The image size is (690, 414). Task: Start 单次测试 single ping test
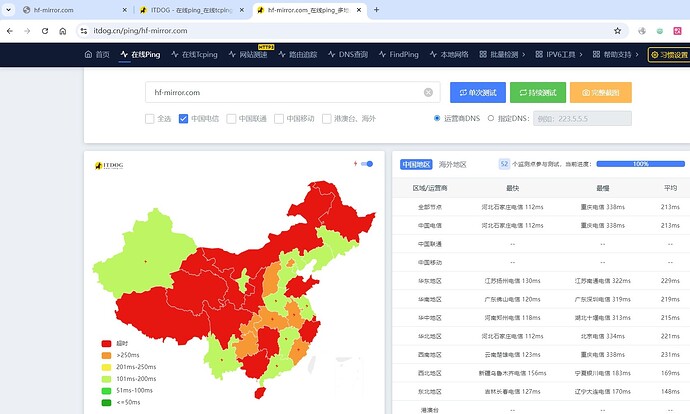coord(477,92)
